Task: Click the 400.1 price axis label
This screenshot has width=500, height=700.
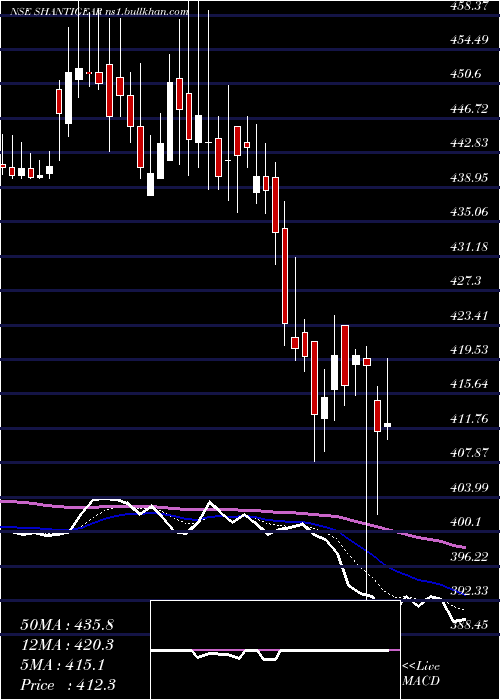Action: point(465,522)
